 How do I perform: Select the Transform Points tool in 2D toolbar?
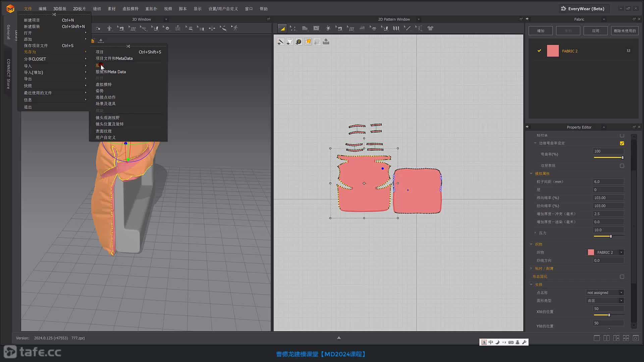293,28
